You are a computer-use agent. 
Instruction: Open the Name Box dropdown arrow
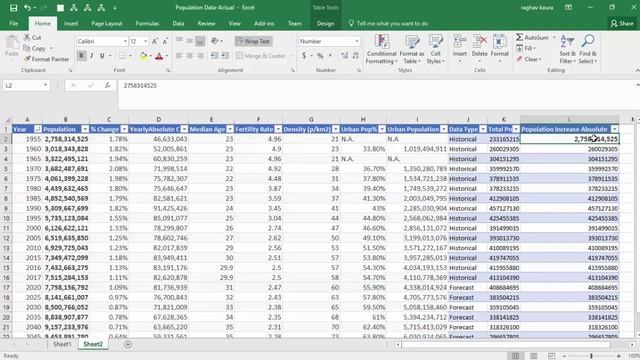45,85
